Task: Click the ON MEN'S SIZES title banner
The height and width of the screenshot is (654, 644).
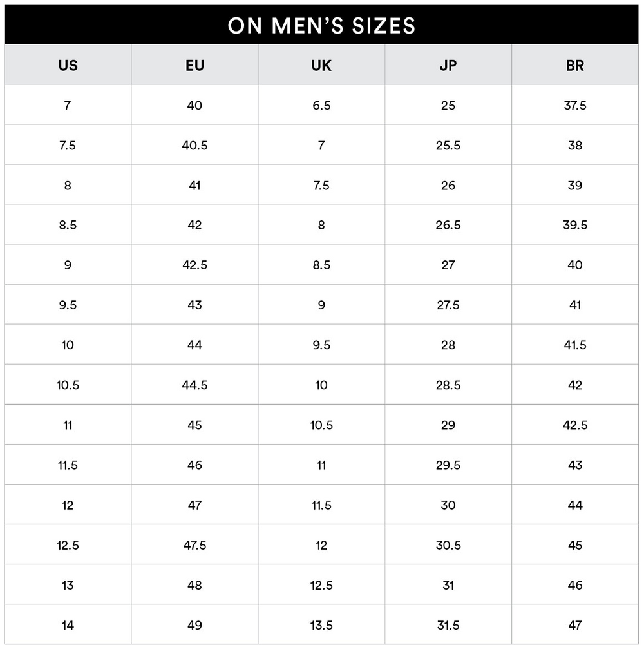Action: click(321, 24)
